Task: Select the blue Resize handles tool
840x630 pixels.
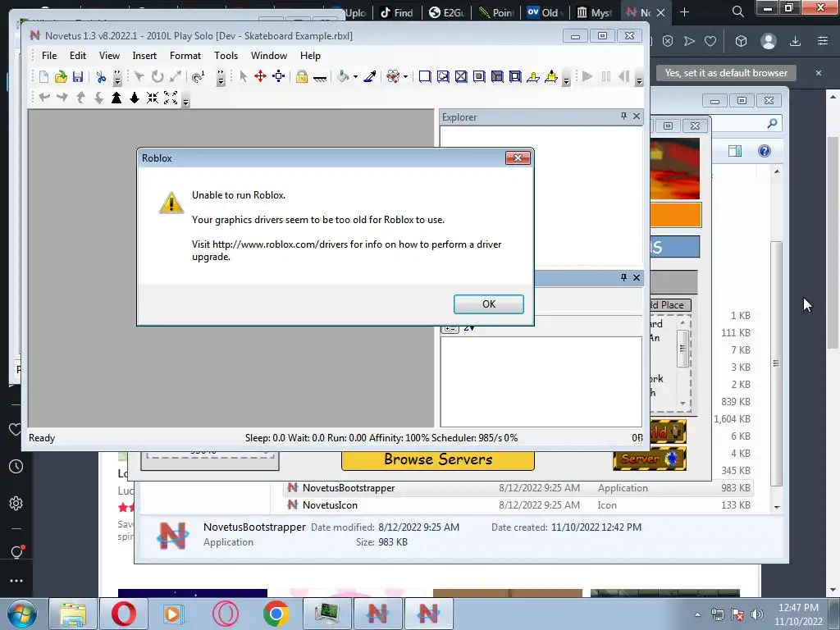Action: (x=279, y=76)
